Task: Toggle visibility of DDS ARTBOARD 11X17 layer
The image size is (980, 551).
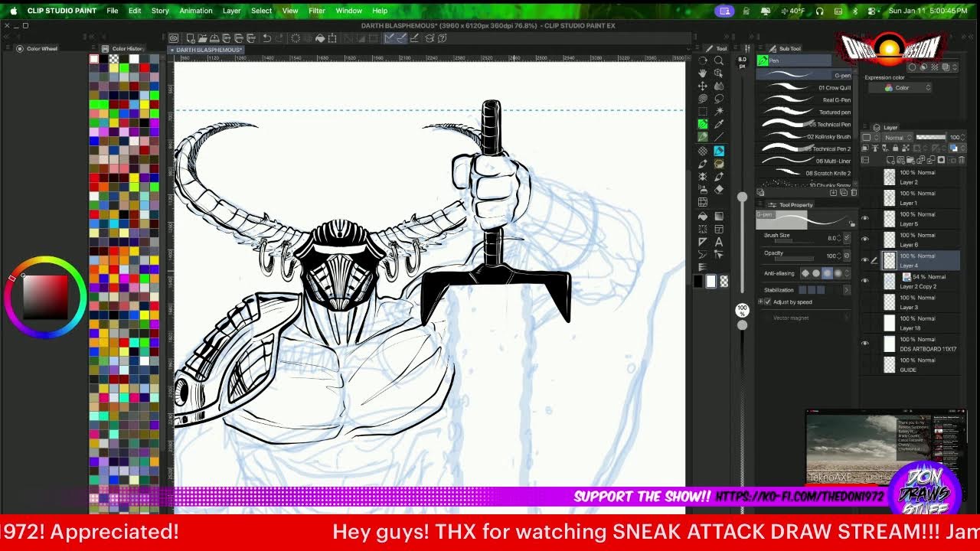Action: pyautogui.click(x=865, y=344)
